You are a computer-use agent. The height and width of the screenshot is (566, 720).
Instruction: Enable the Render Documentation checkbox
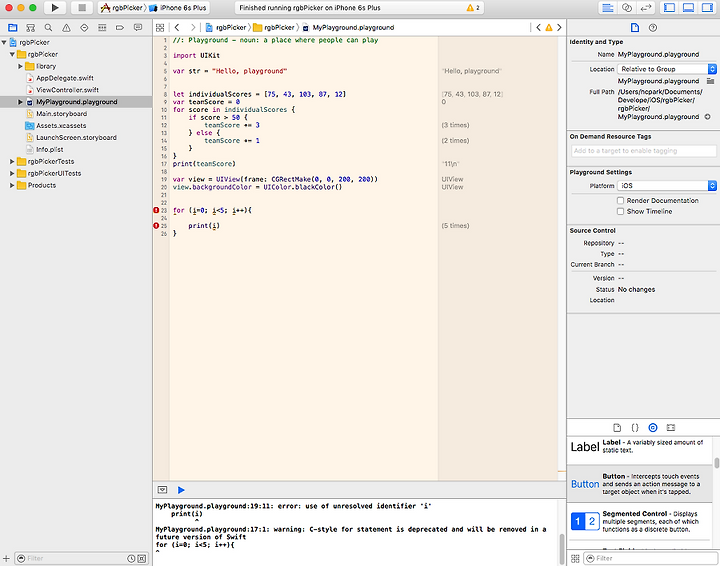tap(621, 200)
